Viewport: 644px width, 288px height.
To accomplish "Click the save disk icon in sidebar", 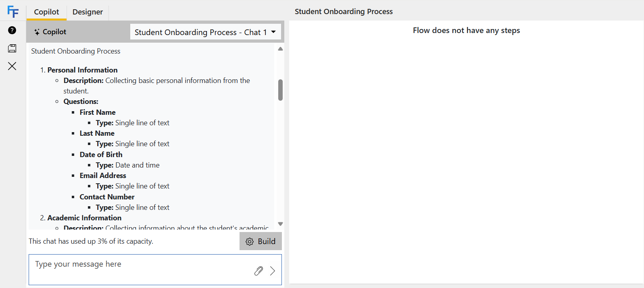I will [12, 48].
